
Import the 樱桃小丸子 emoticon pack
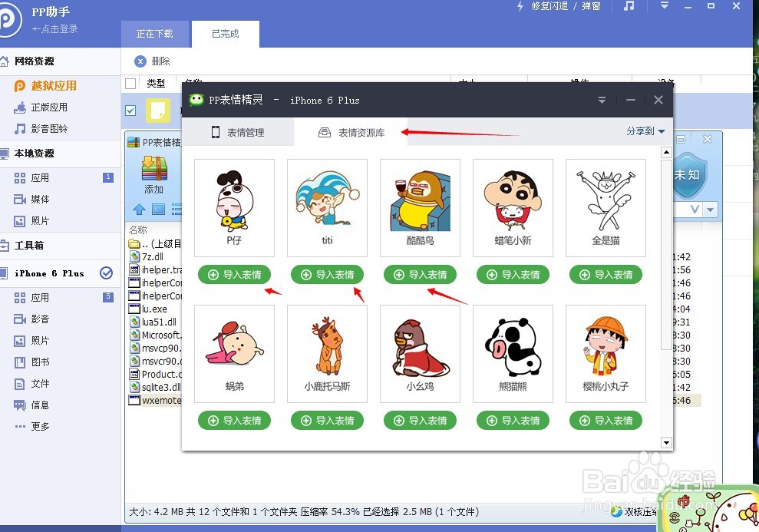pos(606,421)
